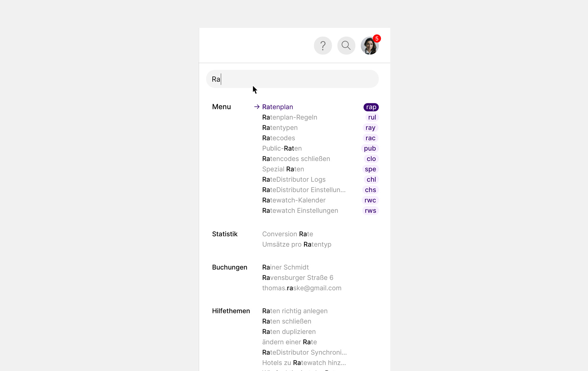Click the arrow beside Ratenplan
The height and width of the screenshot is (371, 588).
pyautogui.click(x=257, y=107)
